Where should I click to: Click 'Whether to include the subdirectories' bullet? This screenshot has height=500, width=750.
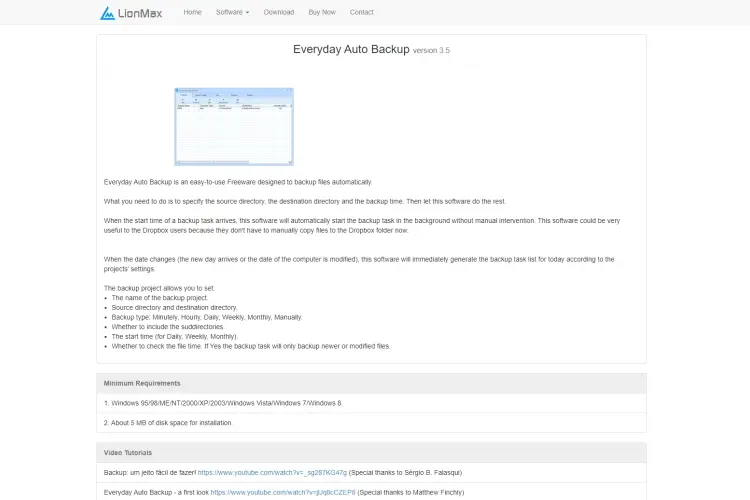pyautogui.click(x=168, y=327)
